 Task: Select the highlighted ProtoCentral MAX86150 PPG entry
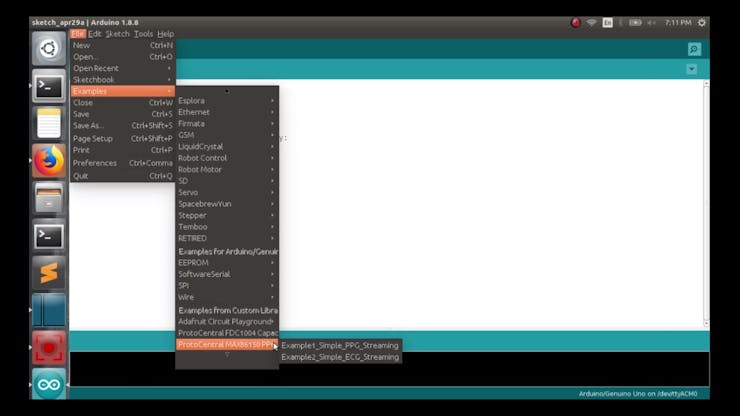[227, 345]
